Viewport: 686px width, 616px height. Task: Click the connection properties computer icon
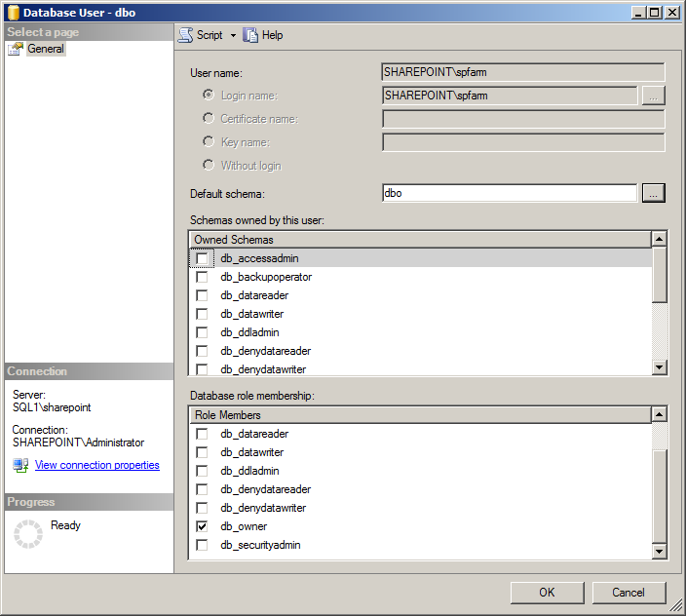pos(20,465)
